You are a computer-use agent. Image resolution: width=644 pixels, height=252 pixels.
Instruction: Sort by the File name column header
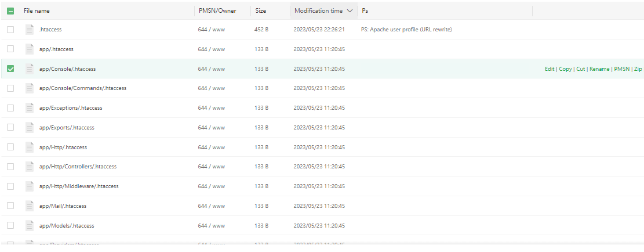point(37,11)
